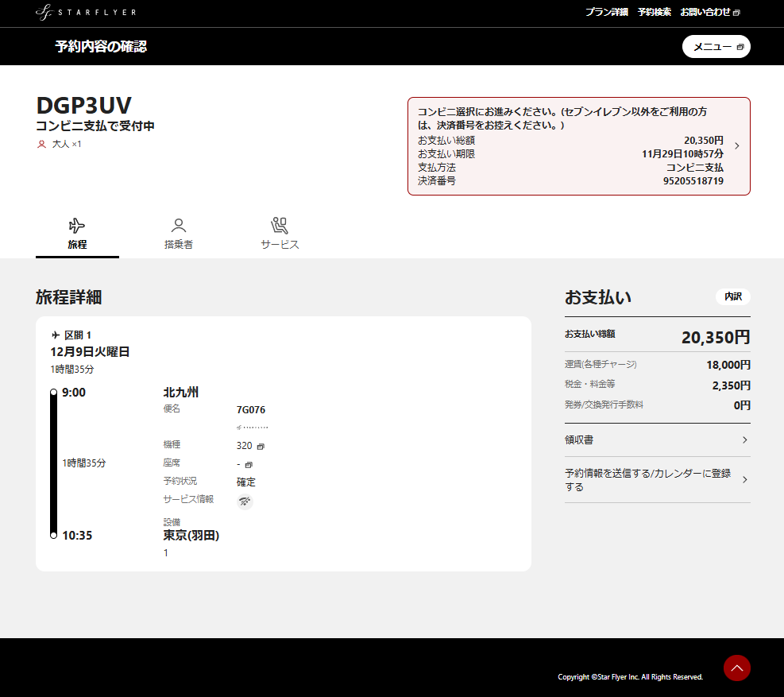
Task: Click the person icon on 搭乗者 tab
Action: 179,226
